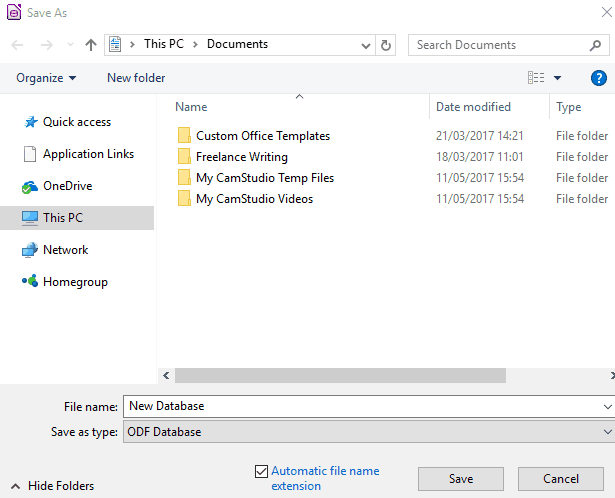Viewport: 615px width, 498px height.
Task: Click date 21/03/2017 14:21 cell
Action: click(x=480, y=136)
